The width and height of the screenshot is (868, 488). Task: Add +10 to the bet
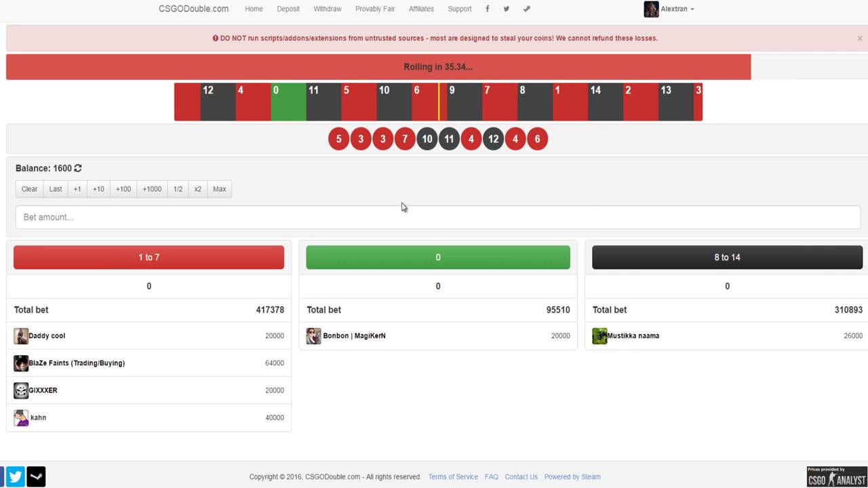click(98, 189)
